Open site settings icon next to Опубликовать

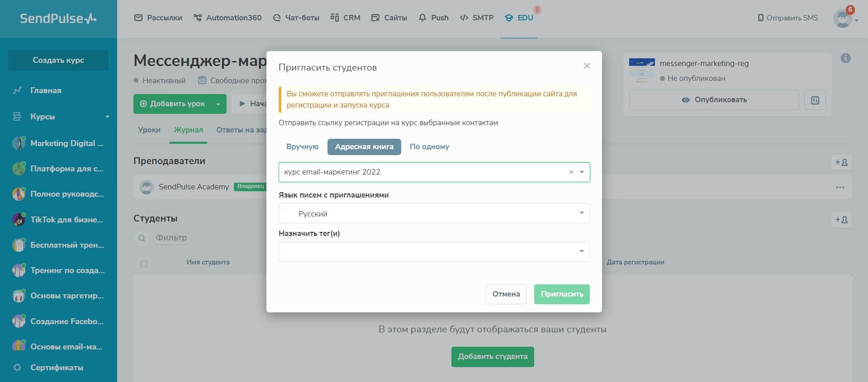(x=815, y=100)
